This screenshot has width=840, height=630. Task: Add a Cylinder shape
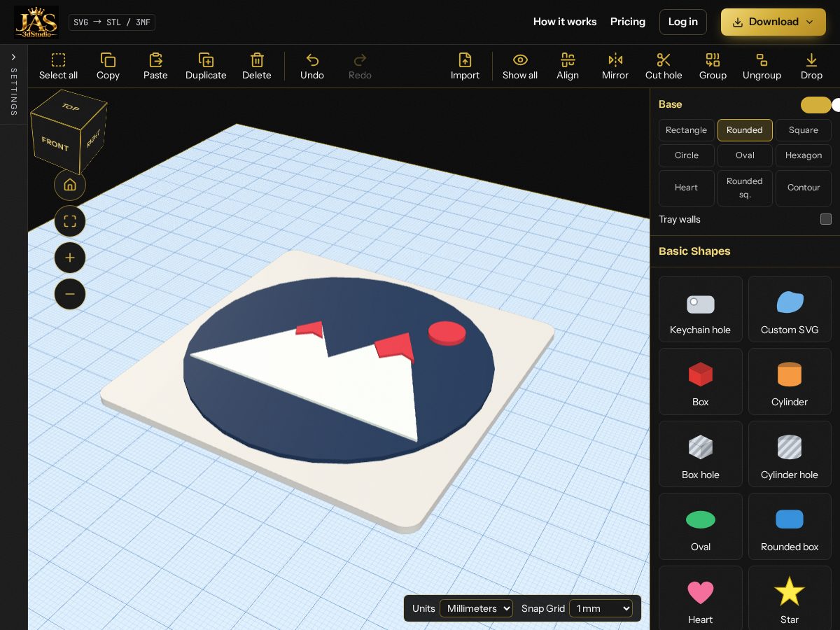pos(790,381)
